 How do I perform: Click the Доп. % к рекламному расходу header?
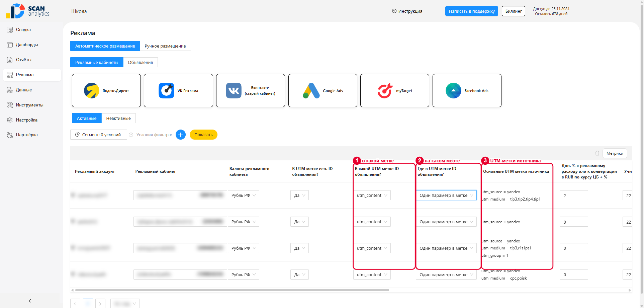(x=589, y=171)
